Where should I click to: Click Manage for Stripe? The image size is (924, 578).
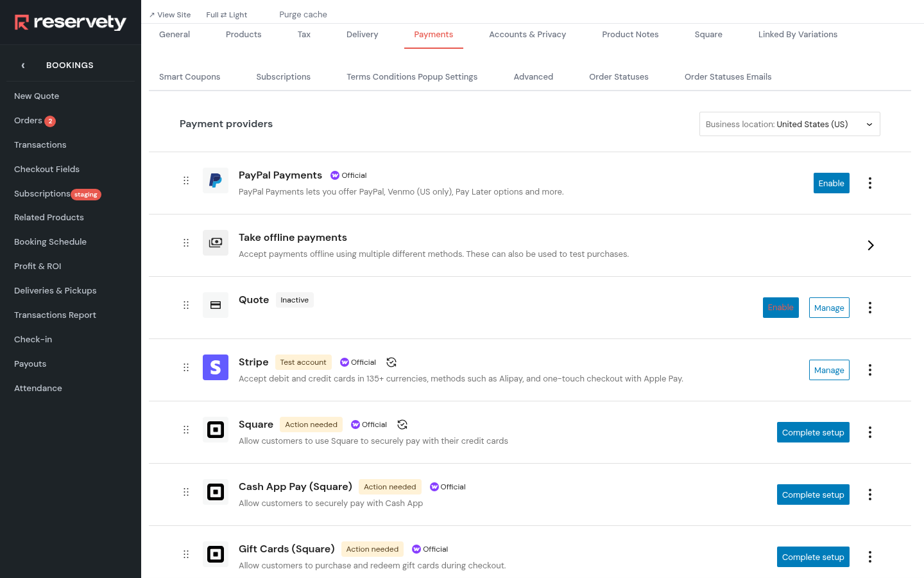[x=829, y=370]
